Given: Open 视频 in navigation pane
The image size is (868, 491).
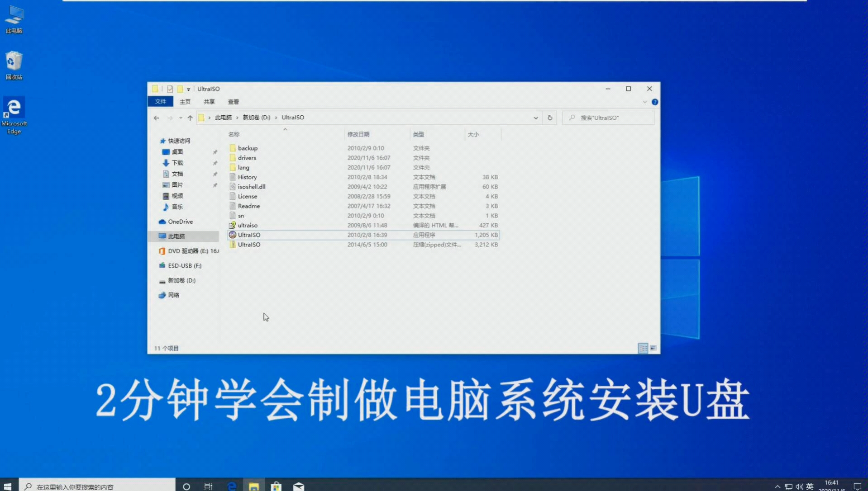Looking at the screenshot, I should click(177, 196).
